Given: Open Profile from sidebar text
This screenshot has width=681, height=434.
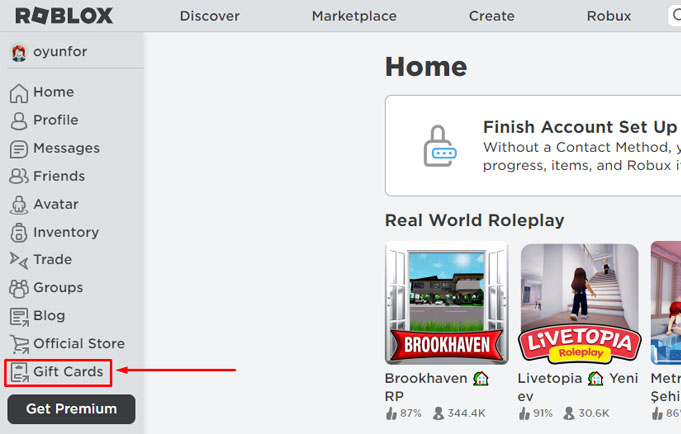Looking at the screenshot, I should 56,120.
